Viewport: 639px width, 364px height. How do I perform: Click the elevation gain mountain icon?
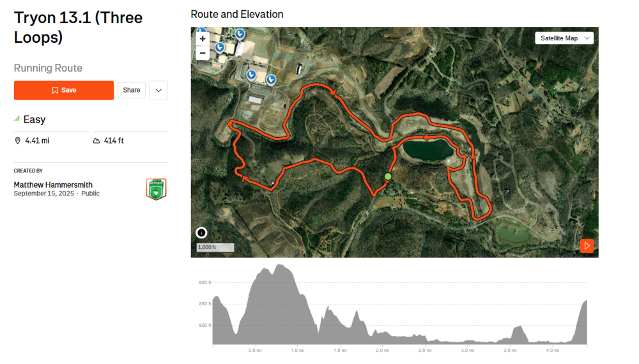pyautogui.click(x=96, y=140)
